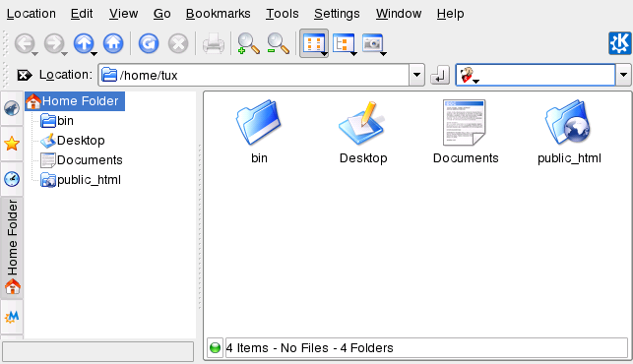Reload the current folder view
633x364 pixels.
149,43
